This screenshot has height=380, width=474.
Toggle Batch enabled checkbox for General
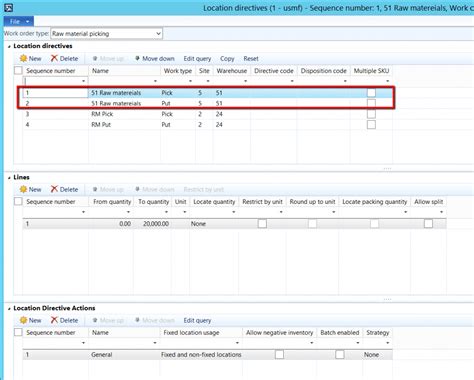point(340,355)
